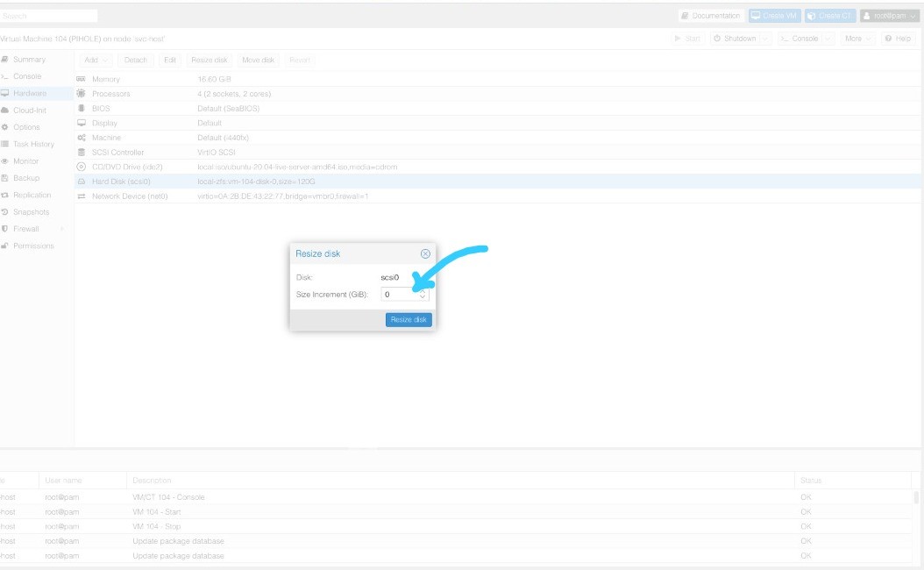Viewport: 924px width, 570px height.
Task: Select Replication in the sidebar
Action: (32, 195)
